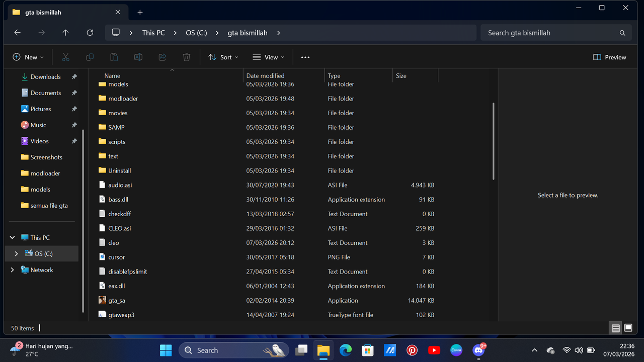
Task: Click the search magnifier icon
Action: pos(622,33)
